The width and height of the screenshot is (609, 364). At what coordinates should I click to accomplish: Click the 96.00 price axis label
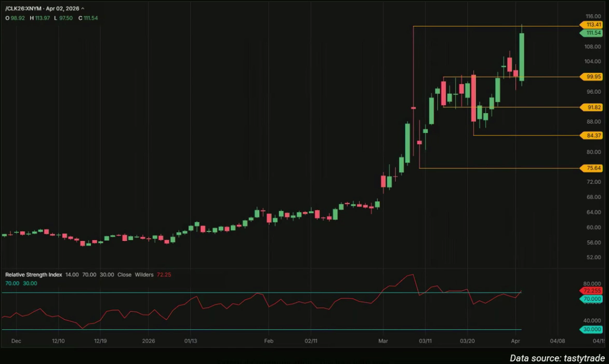[x=593, y=91]
